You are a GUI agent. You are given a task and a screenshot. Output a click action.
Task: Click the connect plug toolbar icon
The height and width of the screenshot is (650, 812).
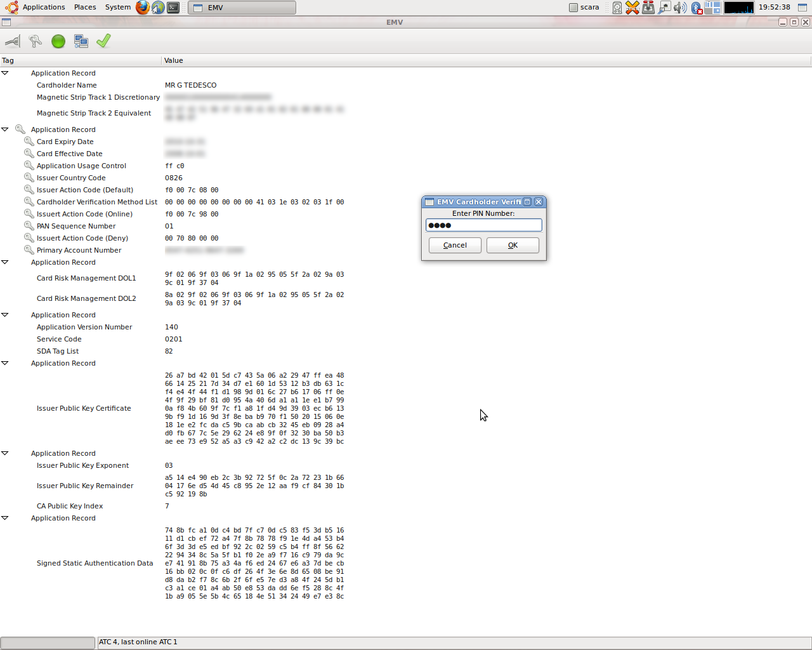coord(13,41)
